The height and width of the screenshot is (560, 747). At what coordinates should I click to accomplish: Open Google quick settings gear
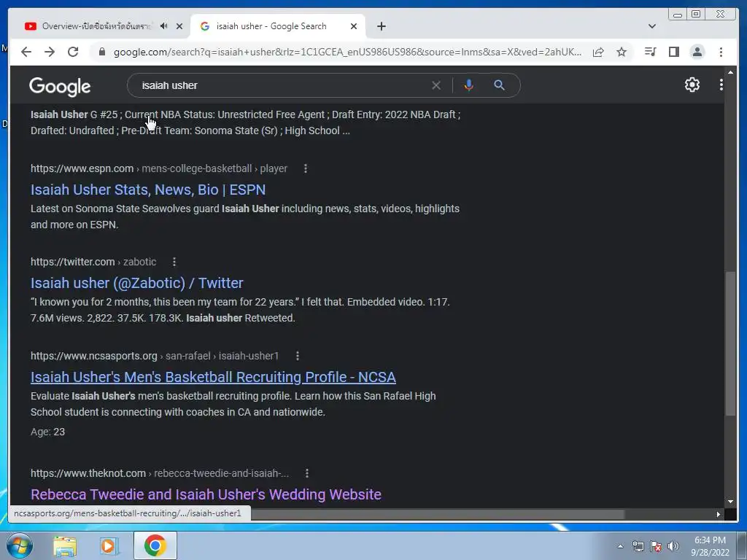click(692, 85)
